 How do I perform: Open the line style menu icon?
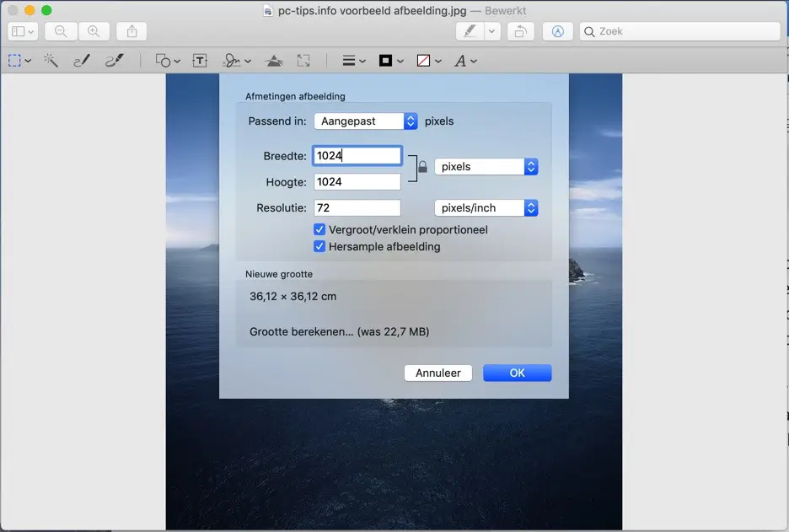point(349,61)
